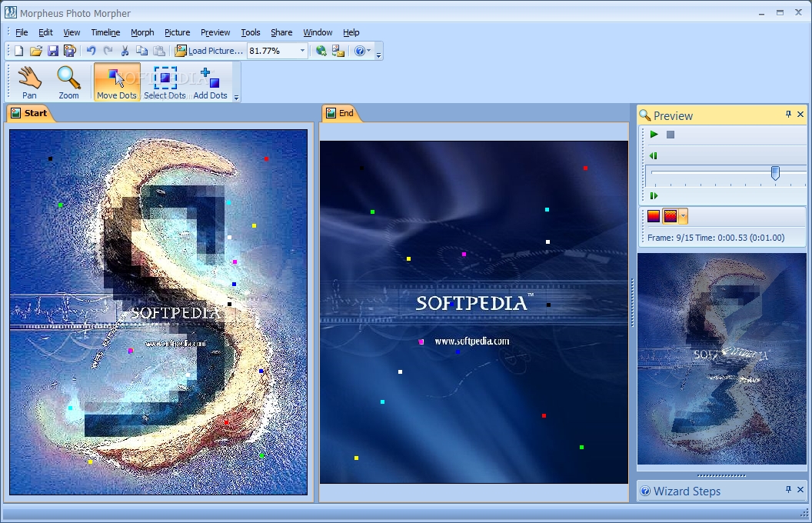Open the Morph menu
Screen dimensions: 812x523
click(x=142, y=32)
